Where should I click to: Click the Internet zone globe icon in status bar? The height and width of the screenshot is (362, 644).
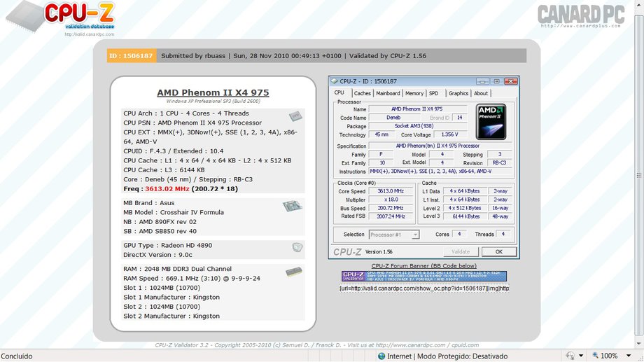(381, 356)
